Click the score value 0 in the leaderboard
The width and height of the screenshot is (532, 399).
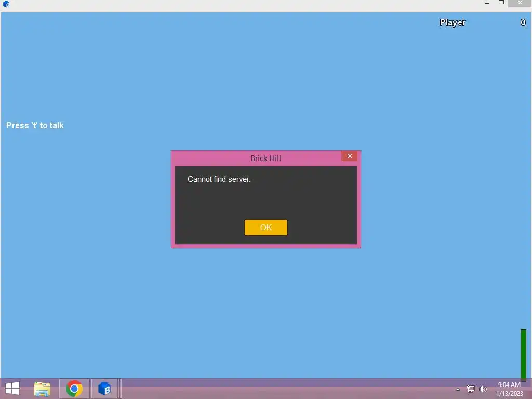pyautogui.click(x=523, y=22)
